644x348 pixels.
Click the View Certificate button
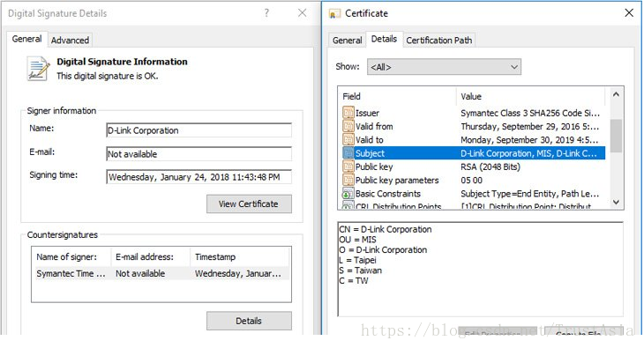[x=249, y=204]
